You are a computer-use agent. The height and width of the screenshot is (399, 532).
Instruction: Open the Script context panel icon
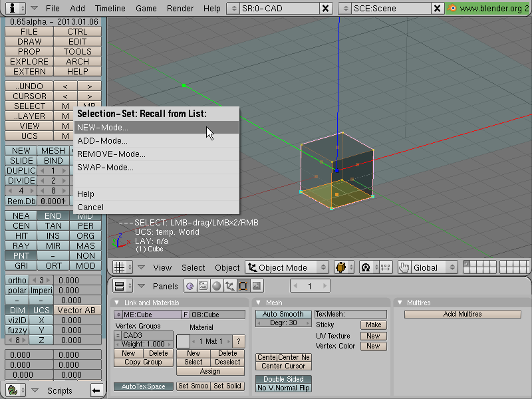pos(203,286)
